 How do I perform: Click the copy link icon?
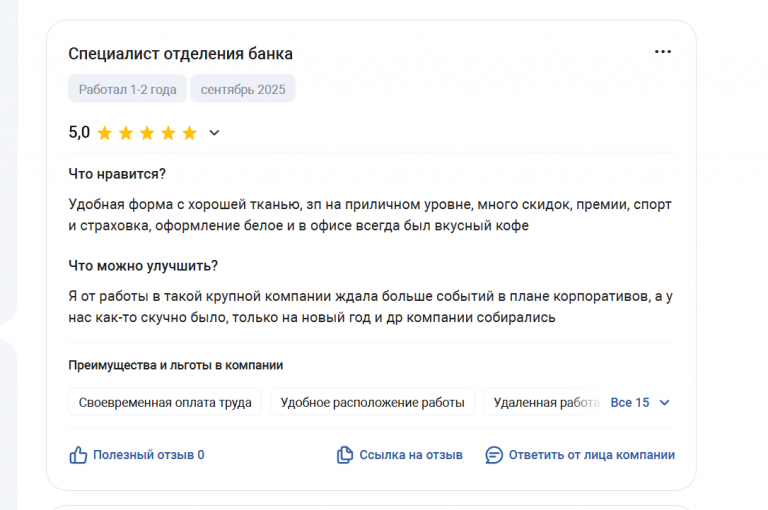[x=345, y=455]
